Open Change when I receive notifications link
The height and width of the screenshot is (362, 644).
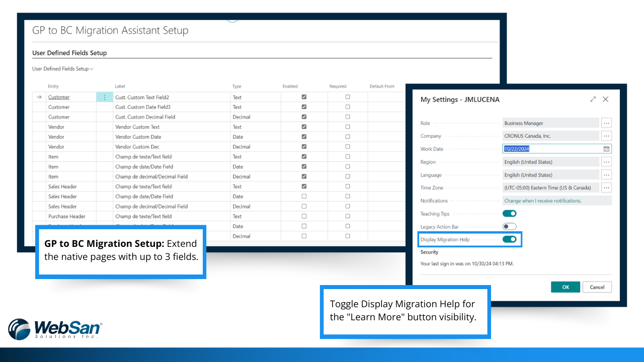click(x=543, y=201)
